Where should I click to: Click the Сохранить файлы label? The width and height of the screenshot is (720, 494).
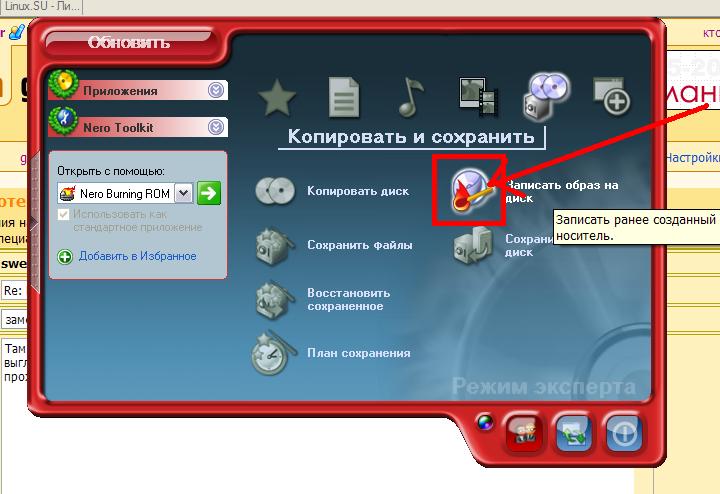click(360, 245)
